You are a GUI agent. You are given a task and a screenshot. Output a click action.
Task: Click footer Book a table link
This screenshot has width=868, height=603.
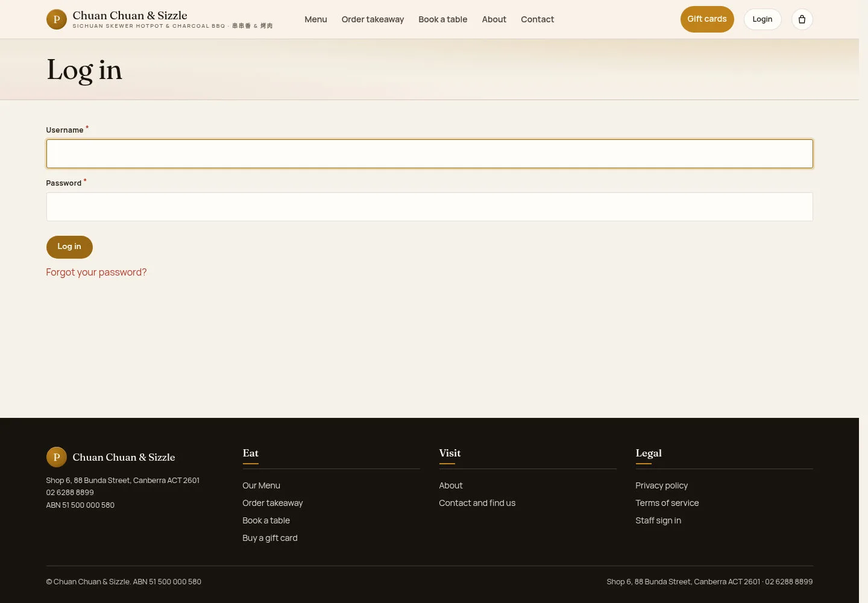click(266, 520)
